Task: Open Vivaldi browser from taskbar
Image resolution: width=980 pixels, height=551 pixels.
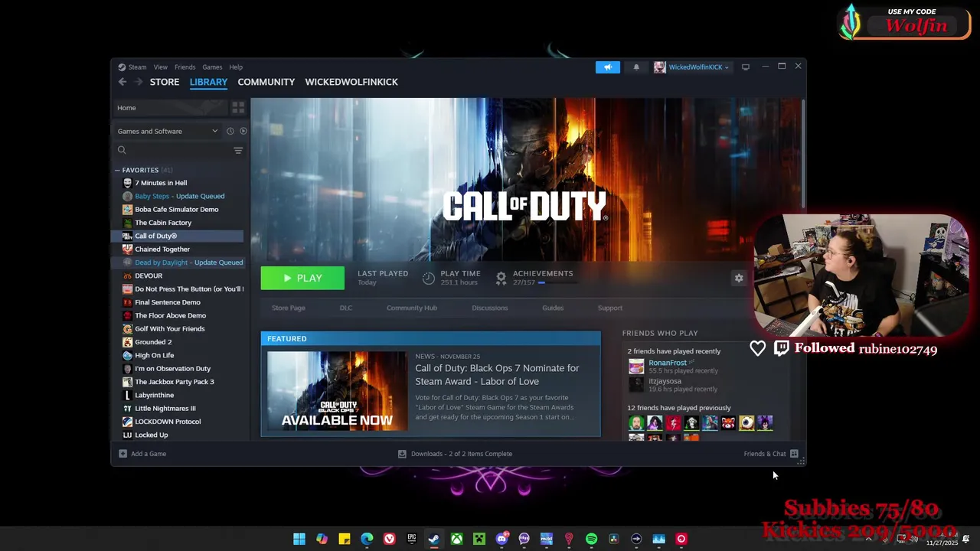Action: pos(390,539)
